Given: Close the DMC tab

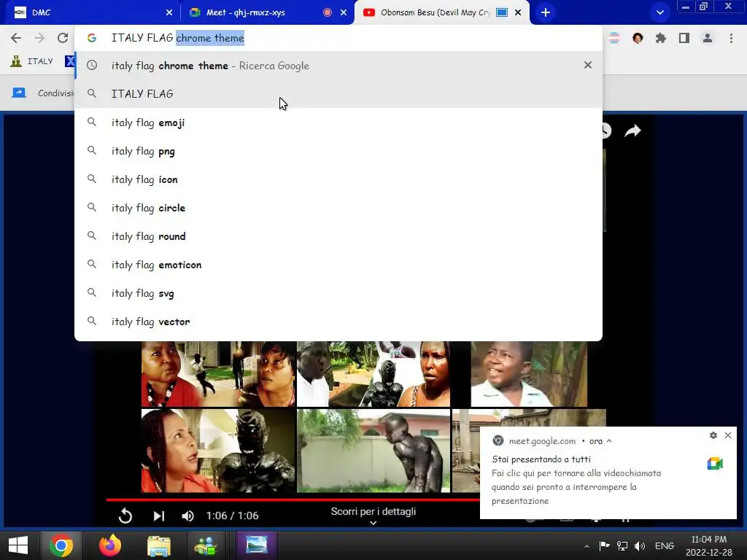Looking at the screenshot, I should [x=169, y=12].
